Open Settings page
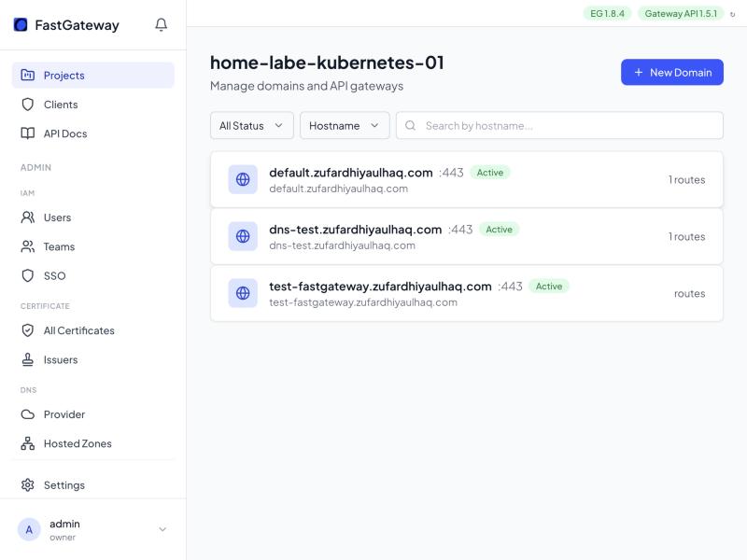 pyautogui.click(x=92, y=484)
